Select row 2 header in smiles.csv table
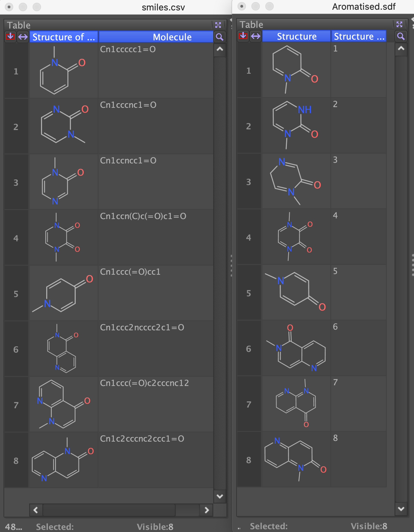This screenshot has height=532, width=414. pos(16,127)
